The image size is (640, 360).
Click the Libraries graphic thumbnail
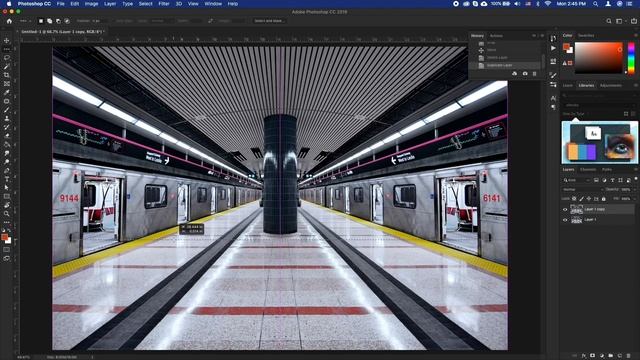click(x=600, y=142)
